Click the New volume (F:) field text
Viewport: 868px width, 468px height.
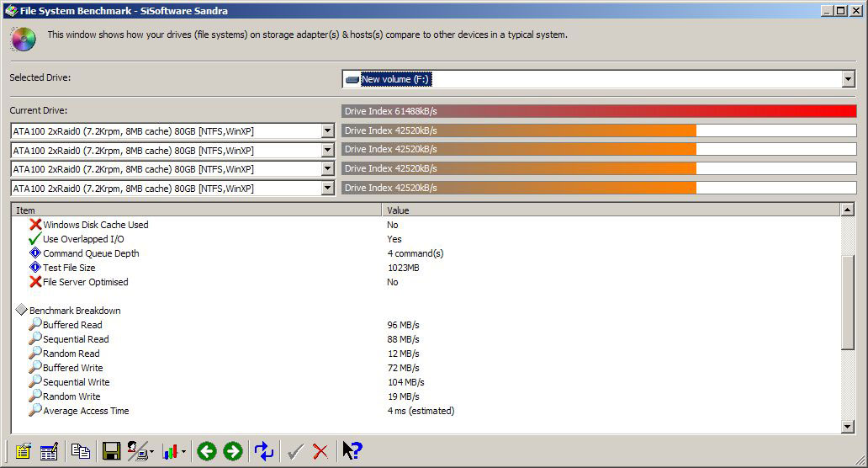(x=396, y=79)
